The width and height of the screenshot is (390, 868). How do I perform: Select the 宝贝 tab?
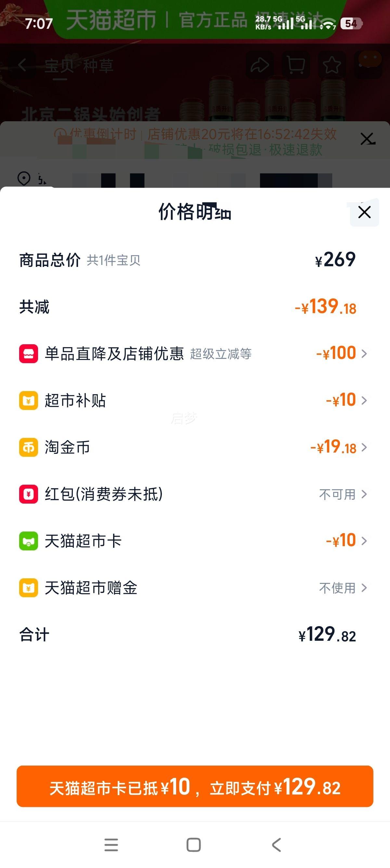[59, 66]
